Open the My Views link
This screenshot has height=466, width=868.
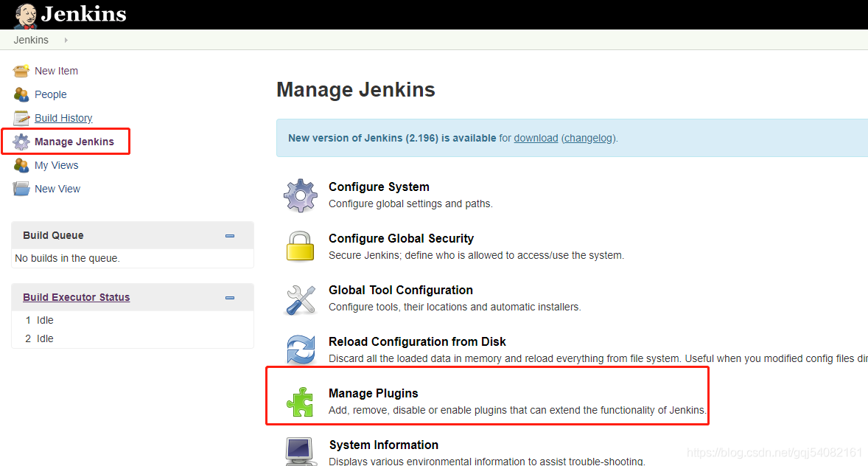click(57, 165)
